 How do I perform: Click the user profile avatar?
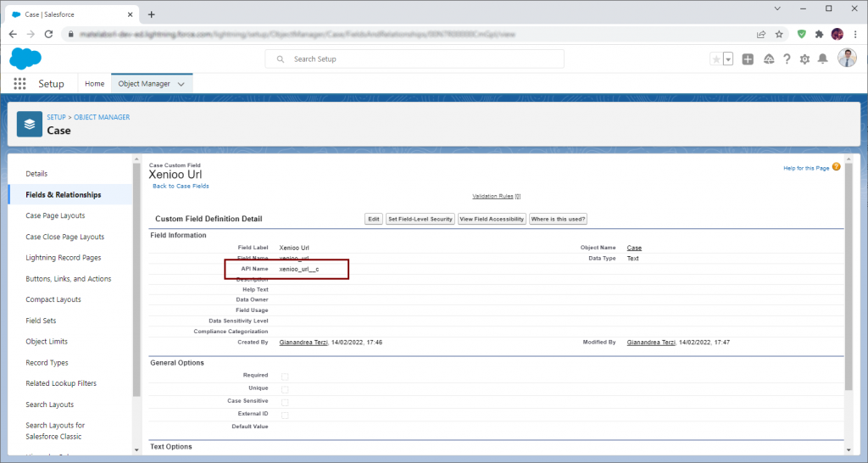(x=847, y=58)
